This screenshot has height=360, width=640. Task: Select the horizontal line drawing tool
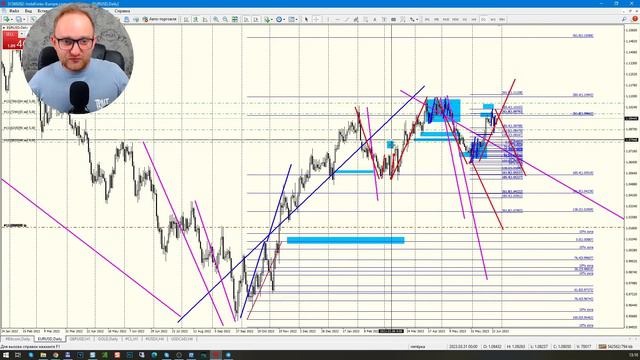click(338, 19)
